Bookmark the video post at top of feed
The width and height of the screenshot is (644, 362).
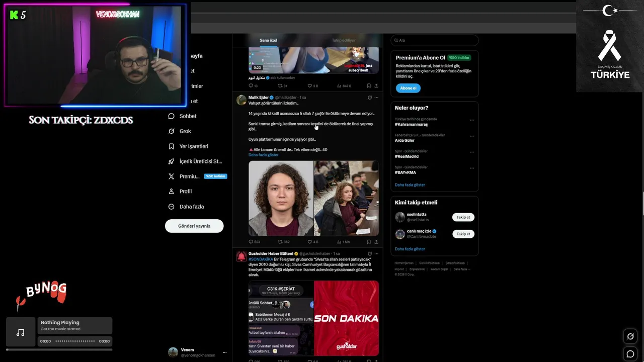(369, 86)
